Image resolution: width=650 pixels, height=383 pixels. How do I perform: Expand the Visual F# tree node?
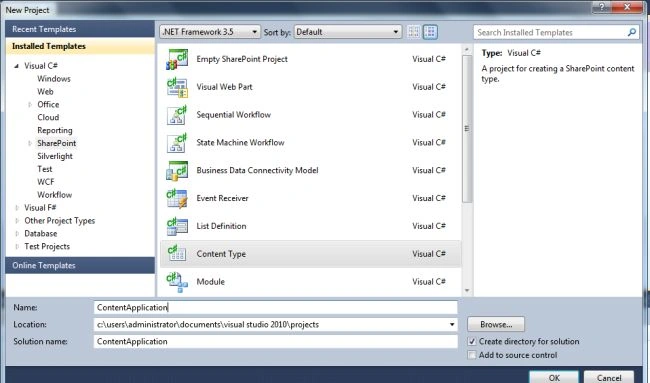[17, 208]
